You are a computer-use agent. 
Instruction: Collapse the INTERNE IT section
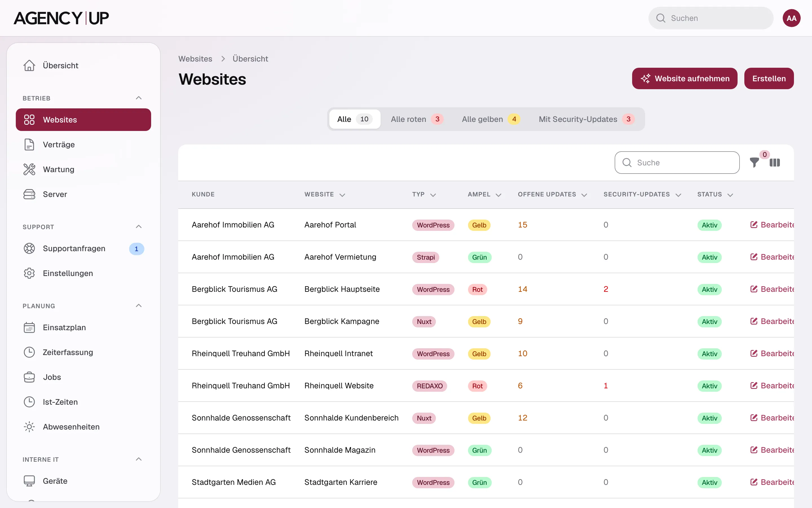139,459
